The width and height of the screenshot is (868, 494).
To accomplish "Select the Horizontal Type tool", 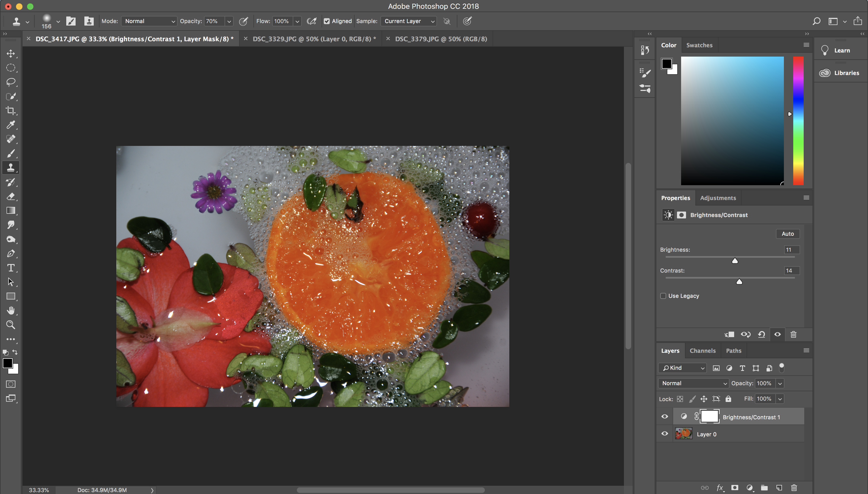I will click(x=11, y=268).
